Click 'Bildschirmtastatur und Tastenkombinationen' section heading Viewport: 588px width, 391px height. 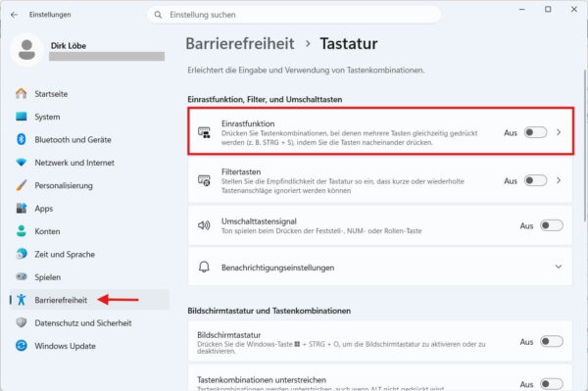(x=269, y=311)
